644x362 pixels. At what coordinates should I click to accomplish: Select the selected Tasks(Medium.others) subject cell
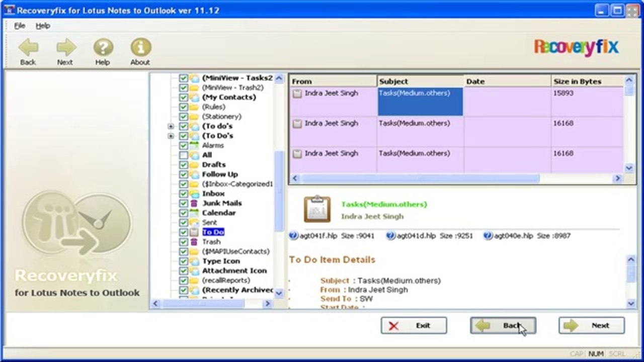click(x=420, y=102)
